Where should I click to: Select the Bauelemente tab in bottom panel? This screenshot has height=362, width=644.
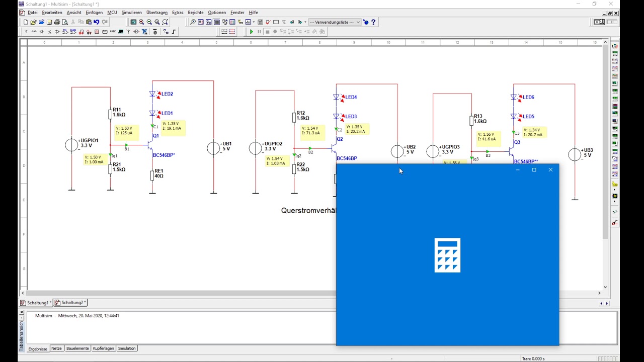pyautogui.click(x=77, y=348)
